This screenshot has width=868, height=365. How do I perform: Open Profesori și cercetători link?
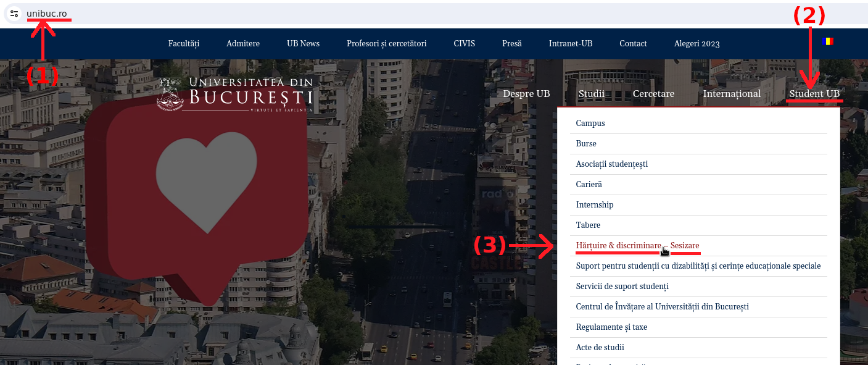pos(386,44)
